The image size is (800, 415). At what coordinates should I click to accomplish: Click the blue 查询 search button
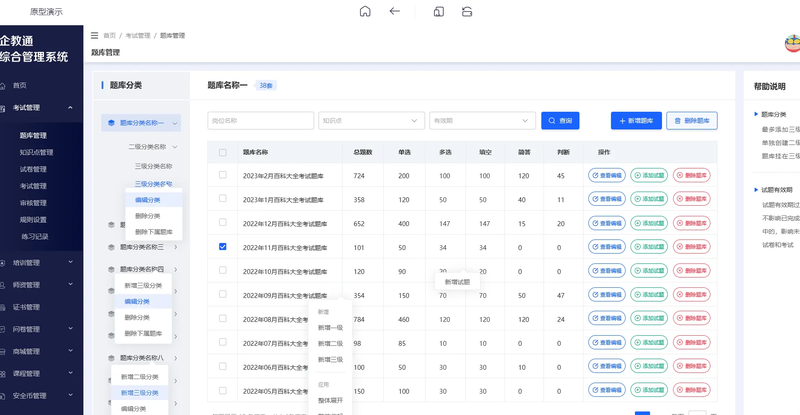560,120
